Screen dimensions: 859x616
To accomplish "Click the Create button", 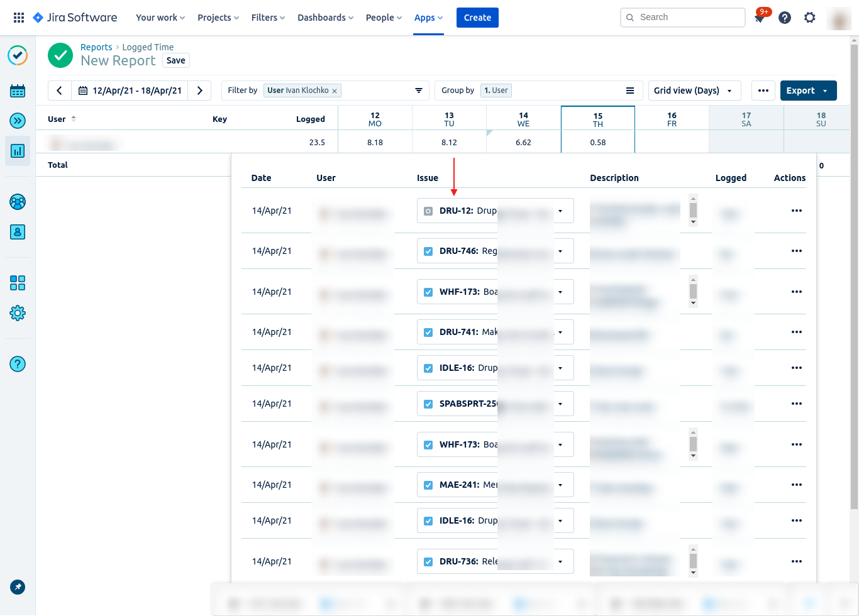I will pos(477,18).
